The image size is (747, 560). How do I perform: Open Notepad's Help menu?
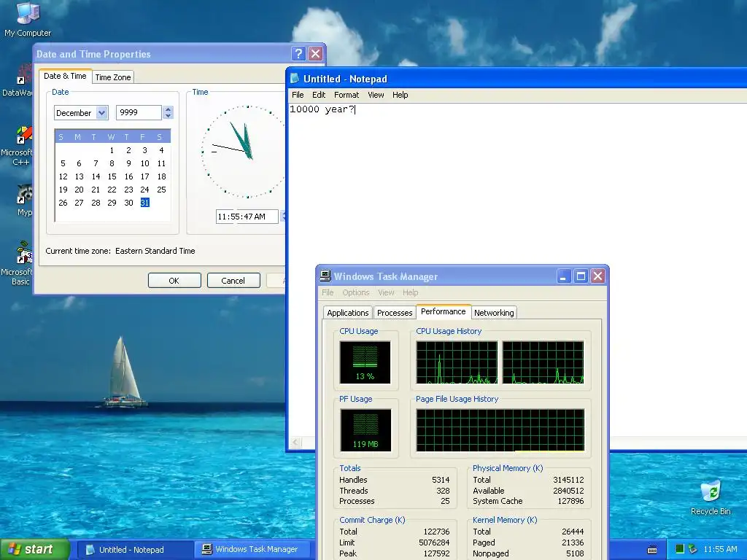click(x=400, y=95)
